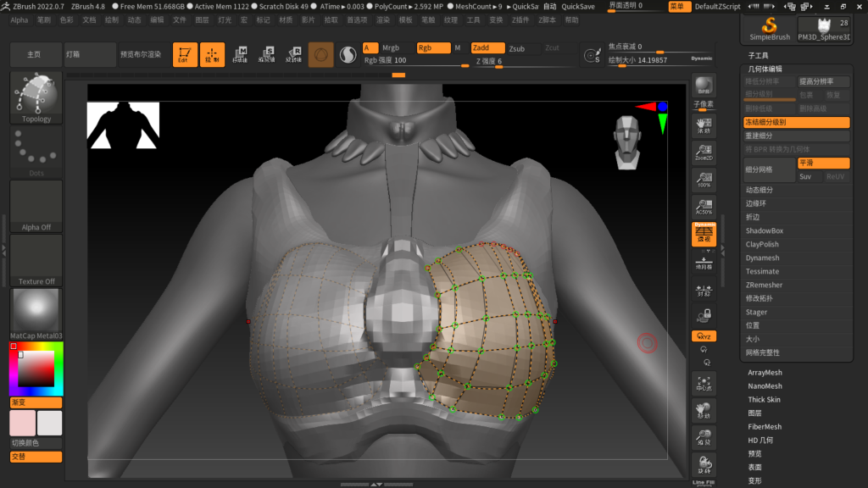This screenshot has width=868, height=488.
Task: Click the Move view icon in right shelf
Action: tap(704, 411)
